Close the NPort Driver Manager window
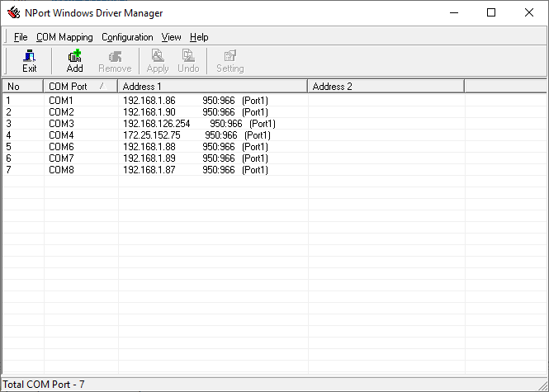The image size is (549, 392). [529, 13]
